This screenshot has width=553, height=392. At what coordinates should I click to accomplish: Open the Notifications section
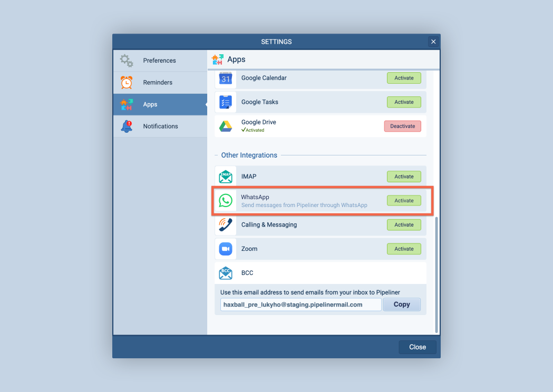coord(160,126)
